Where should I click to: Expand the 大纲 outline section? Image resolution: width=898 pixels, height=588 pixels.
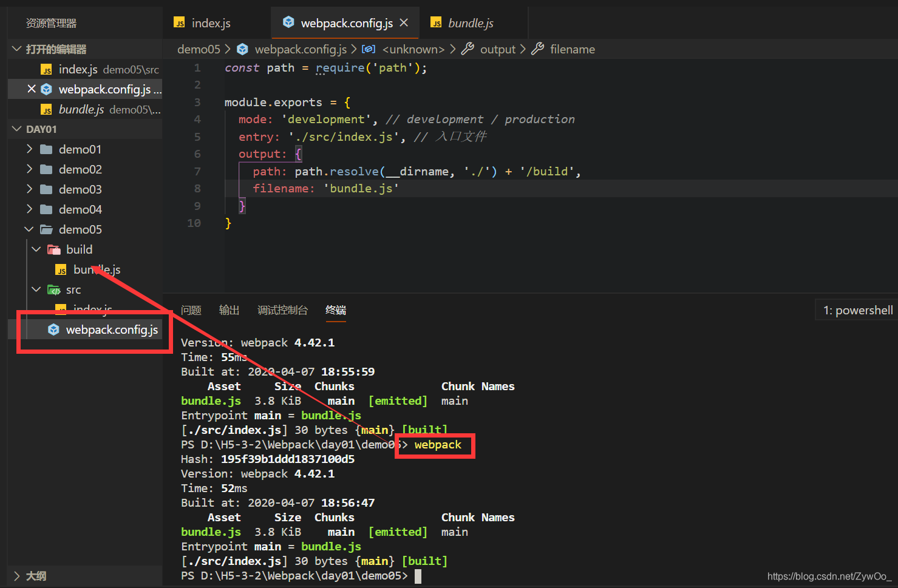17,575
